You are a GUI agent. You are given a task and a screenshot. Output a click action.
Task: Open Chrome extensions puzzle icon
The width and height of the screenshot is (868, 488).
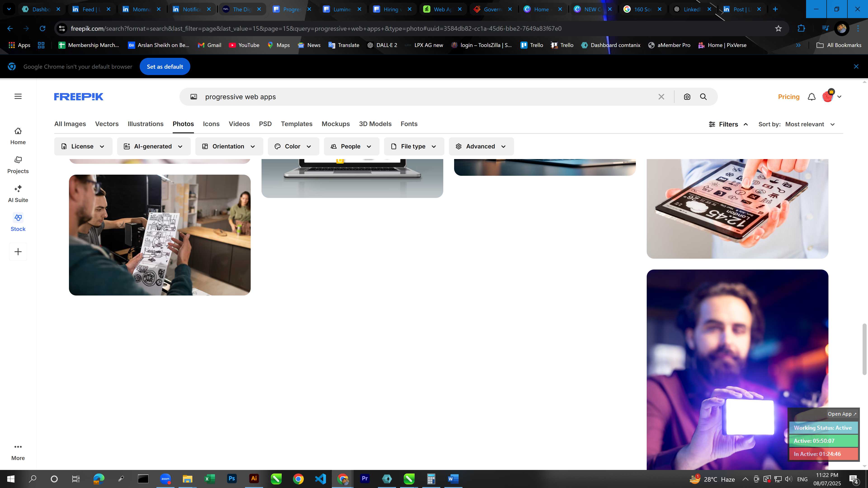801,28
